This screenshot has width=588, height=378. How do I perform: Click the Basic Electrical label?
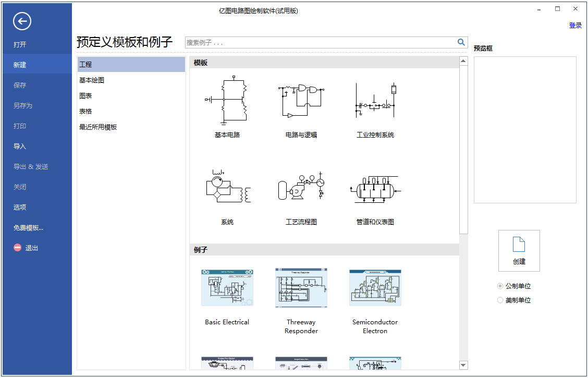227,322
